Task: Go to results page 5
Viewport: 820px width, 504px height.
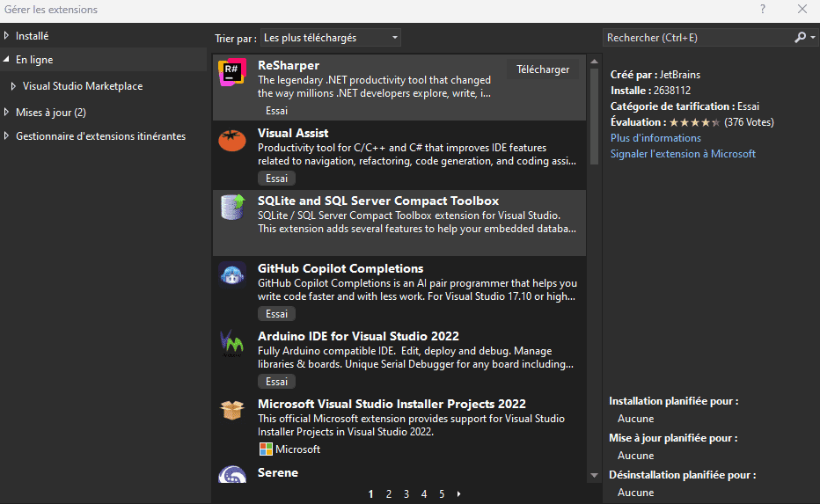Action: click(x=442, y=494)
